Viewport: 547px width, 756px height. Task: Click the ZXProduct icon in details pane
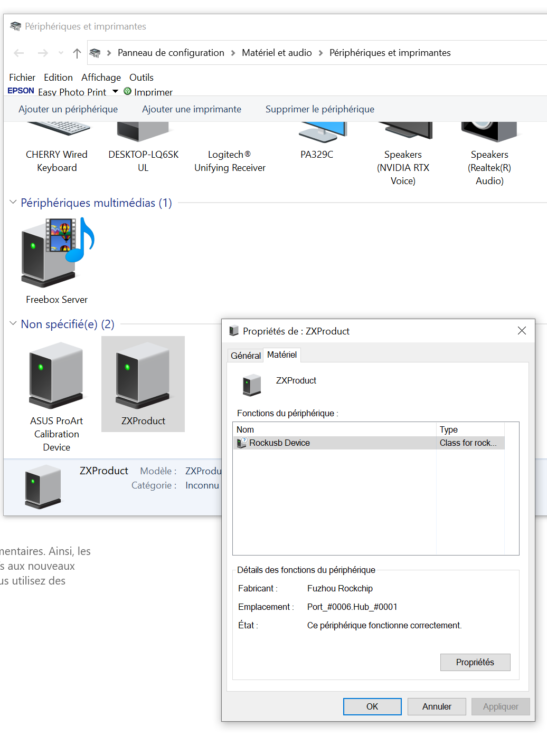(x=43, y=486)
